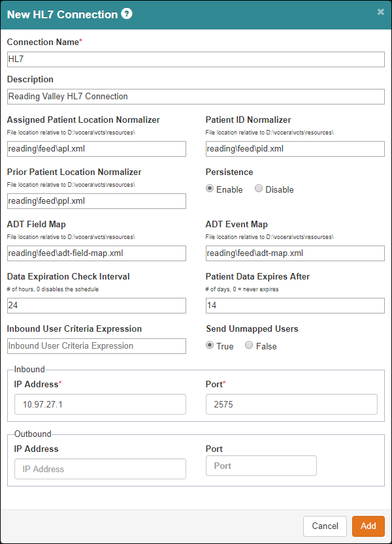Viewport: 392px width, 544px height.
Task: Edit the Inbound Port field
Action: pos(291,404)
